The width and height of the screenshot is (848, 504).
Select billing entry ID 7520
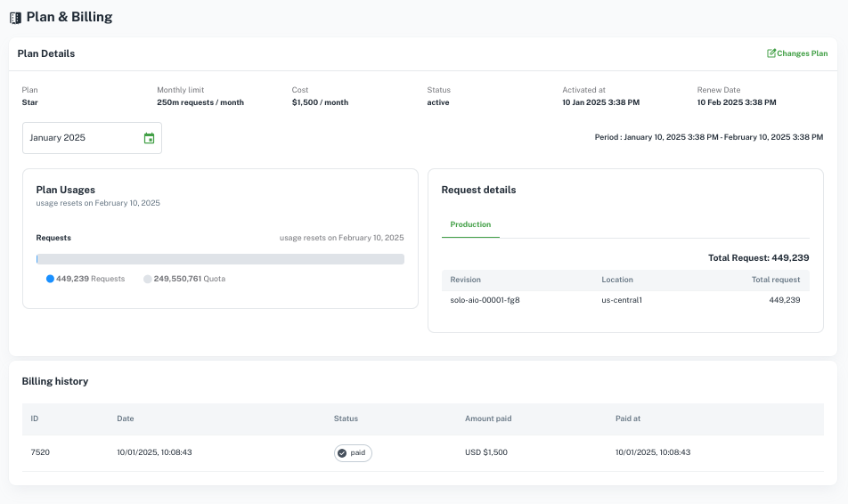[x=40, y=452]
